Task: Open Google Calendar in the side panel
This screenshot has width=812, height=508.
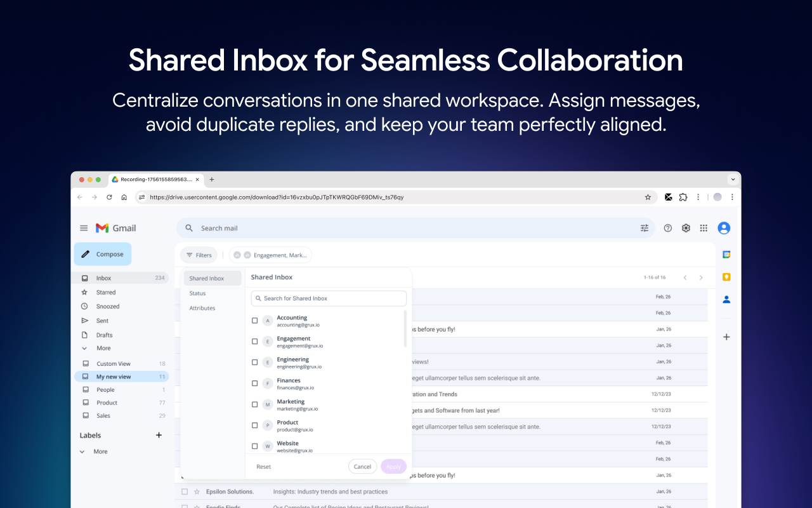Action: pos(727,255)
